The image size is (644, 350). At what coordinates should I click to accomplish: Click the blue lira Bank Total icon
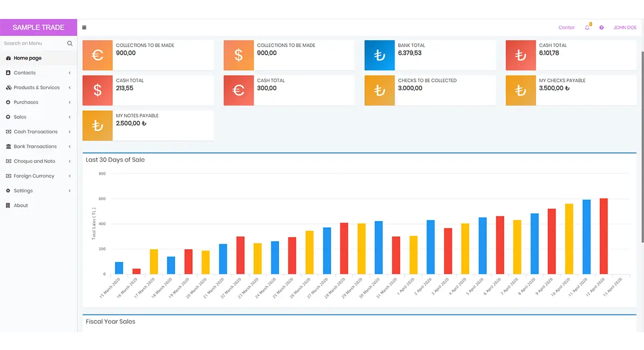[379, 55]
